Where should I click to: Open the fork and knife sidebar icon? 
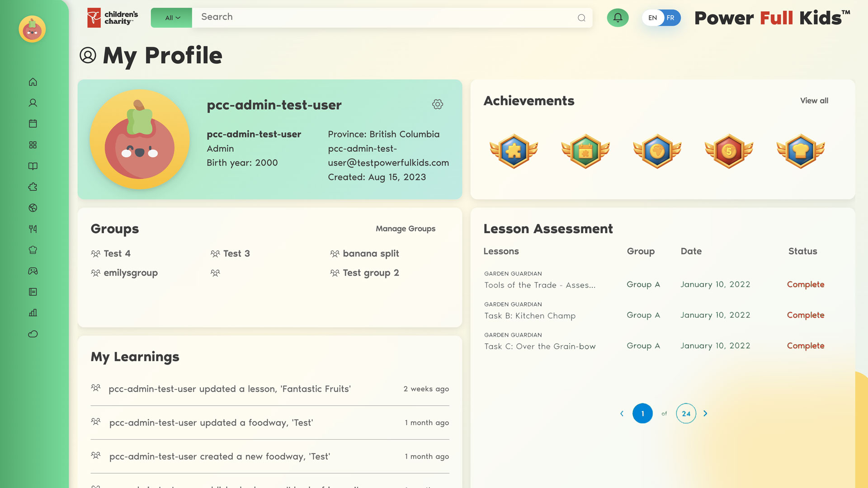pyautogui.click(x=33, y=229)
